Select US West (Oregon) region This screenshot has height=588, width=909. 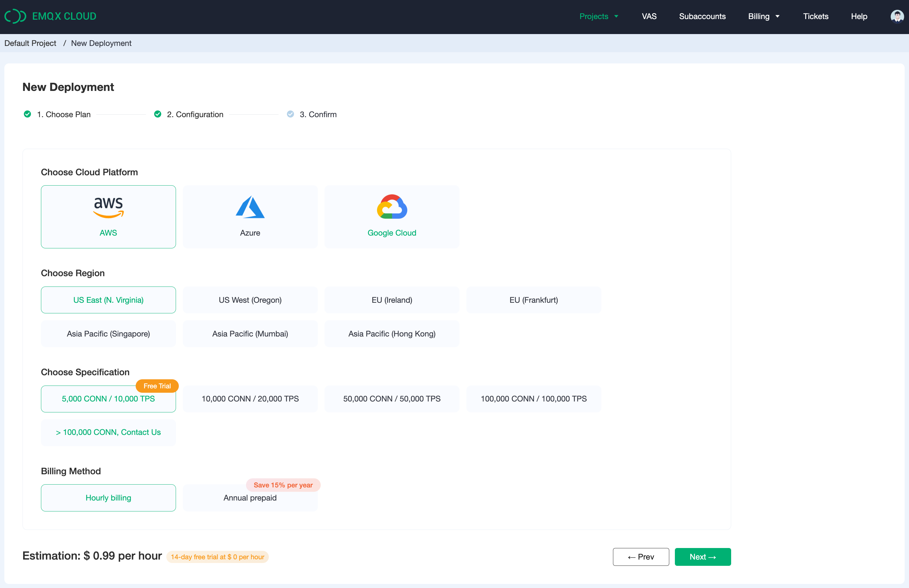pyautogui.click(x=250, y=300)
